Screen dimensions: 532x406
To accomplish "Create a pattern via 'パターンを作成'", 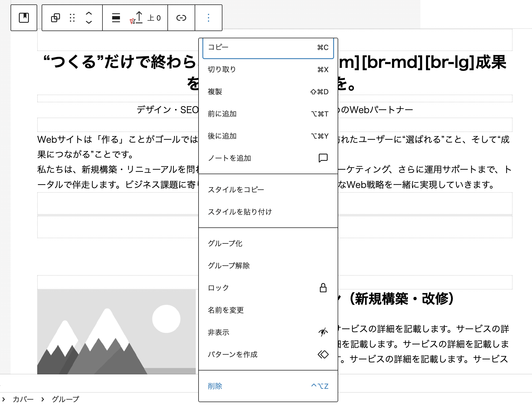I will [x=268, y=354].
